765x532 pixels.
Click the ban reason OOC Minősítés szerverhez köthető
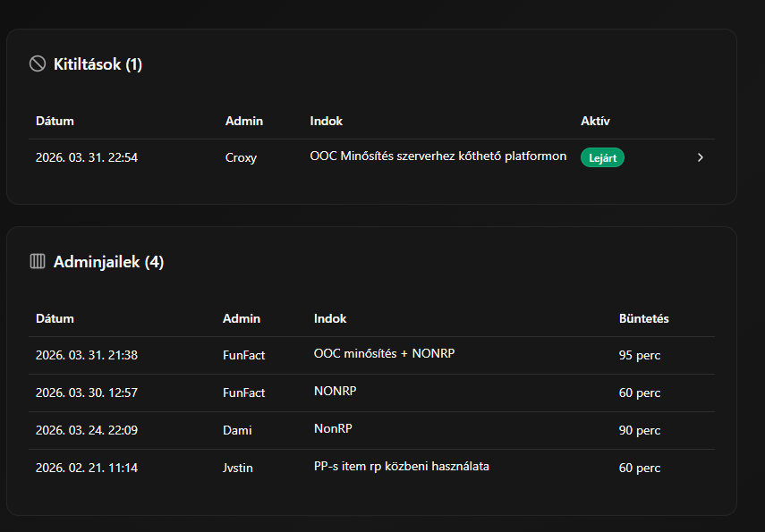[438, 156]
